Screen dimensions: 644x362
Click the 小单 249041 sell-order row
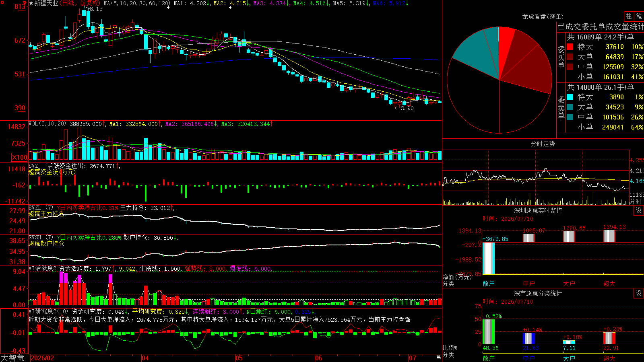coord(605,127)
